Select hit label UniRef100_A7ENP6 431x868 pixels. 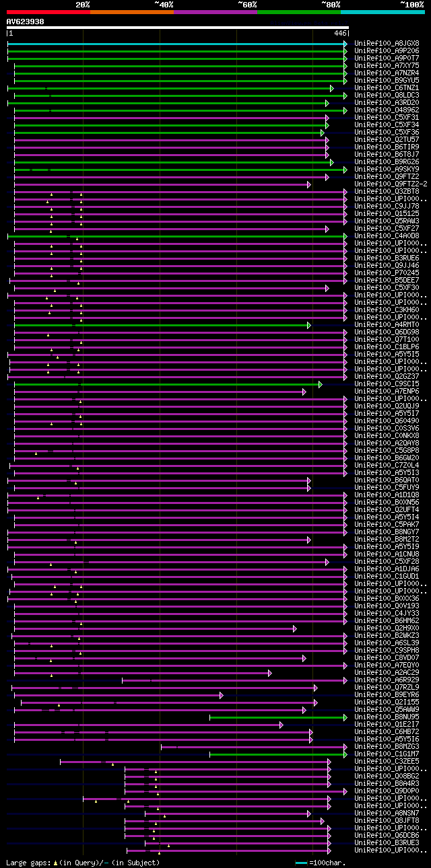click(387, 391)
